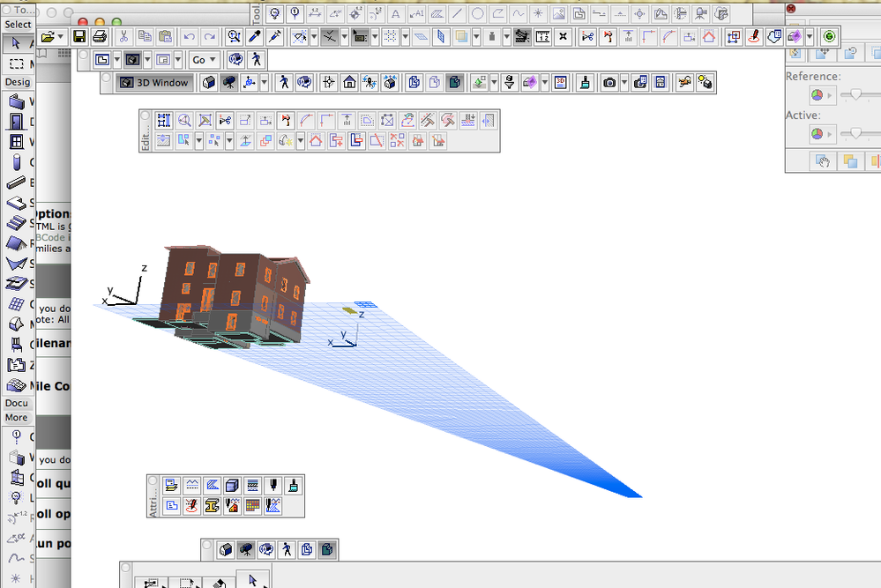881x588 pixels.
Task: Click the Select button at top left
Action: (18, 24)
